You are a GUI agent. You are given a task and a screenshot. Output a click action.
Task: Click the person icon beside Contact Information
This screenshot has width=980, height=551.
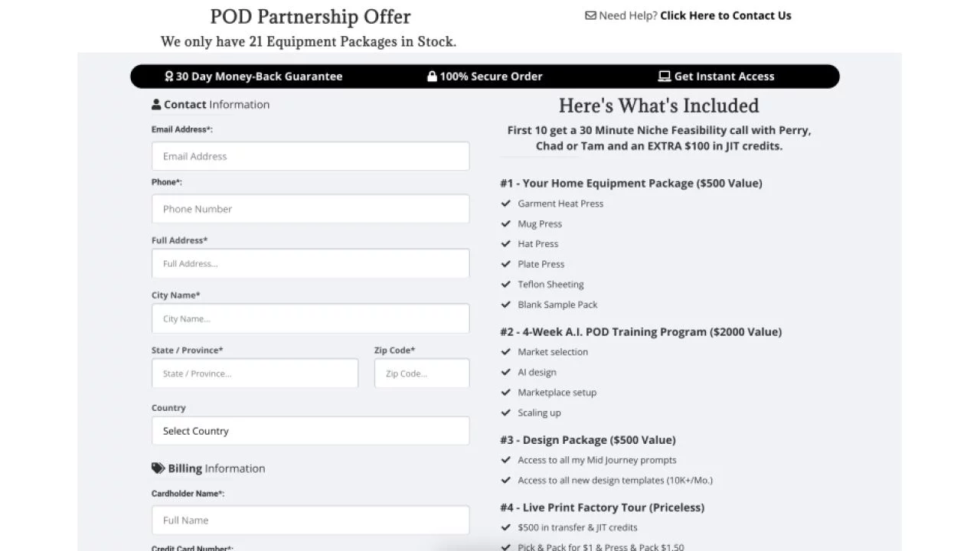pos(155,104)
